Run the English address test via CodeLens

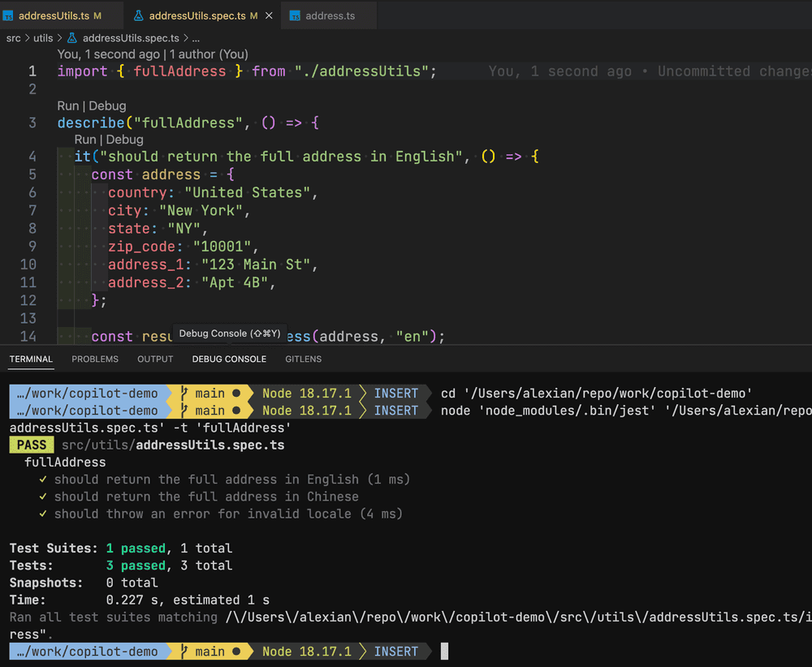coord(85,140)
